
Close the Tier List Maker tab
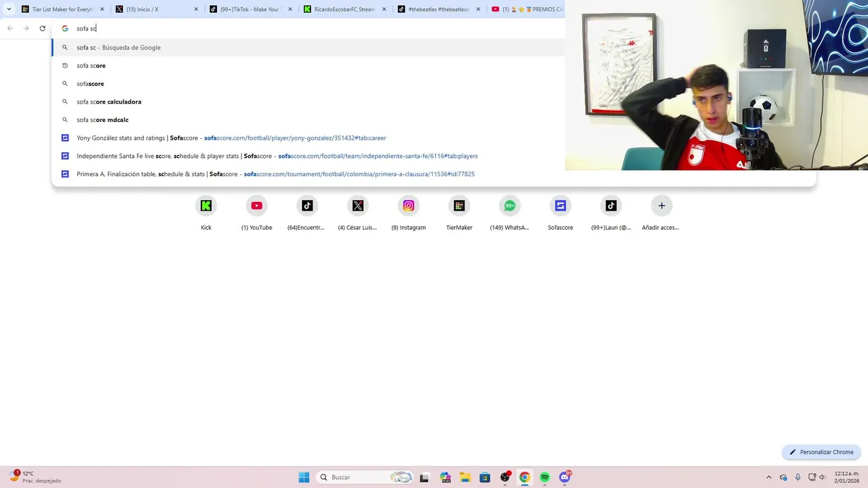click(x=102, y=9)
